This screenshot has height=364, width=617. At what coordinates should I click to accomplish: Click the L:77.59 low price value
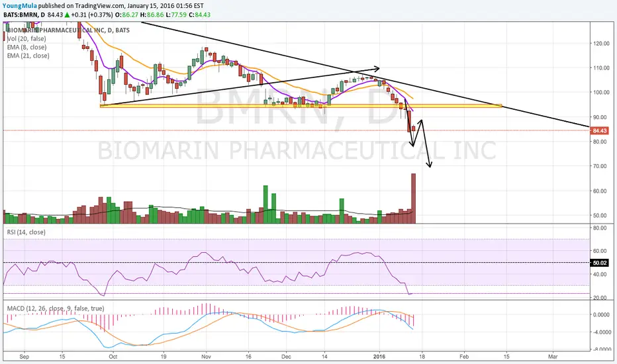coord(176,15)
